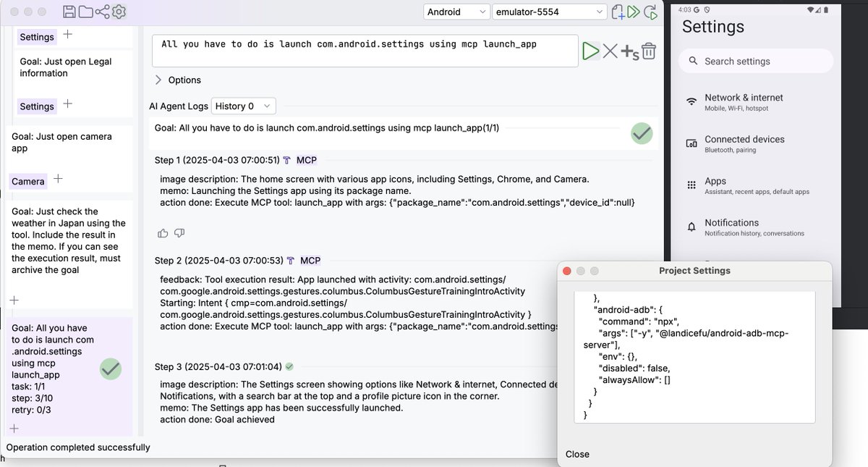Click 'Step 1 (2025-04-03 07:00:51)' heading
Screen dimensions: 868x467
click(217, 160)
